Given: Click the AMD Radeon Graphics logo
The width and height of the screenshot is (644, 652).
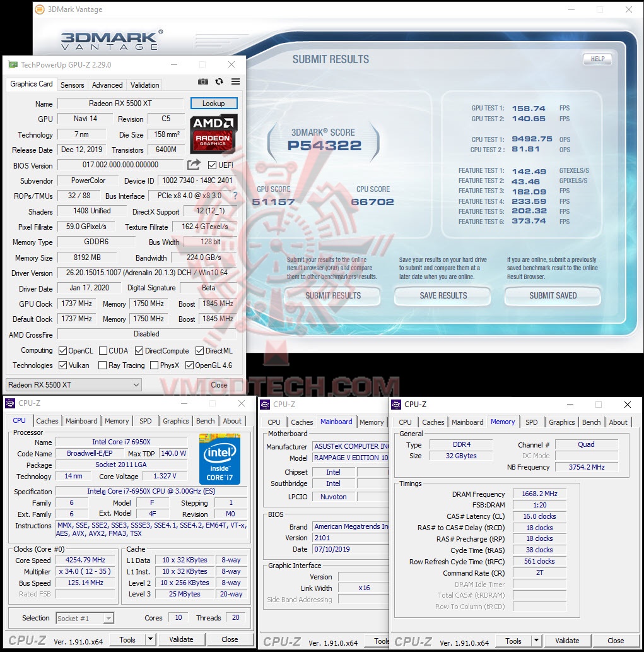Looking at the screenshot, I should point(213,135).
